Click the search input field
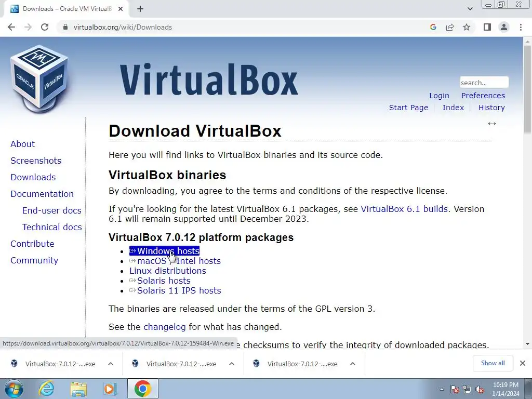This screenshot has width=532, height=399. [484, 83]
